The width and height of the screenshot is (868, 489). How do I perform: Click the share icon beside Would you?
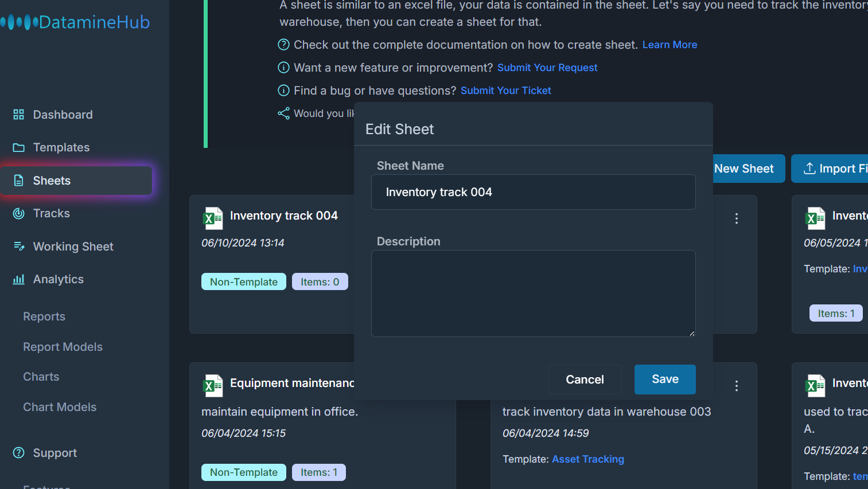coord(283,114)
